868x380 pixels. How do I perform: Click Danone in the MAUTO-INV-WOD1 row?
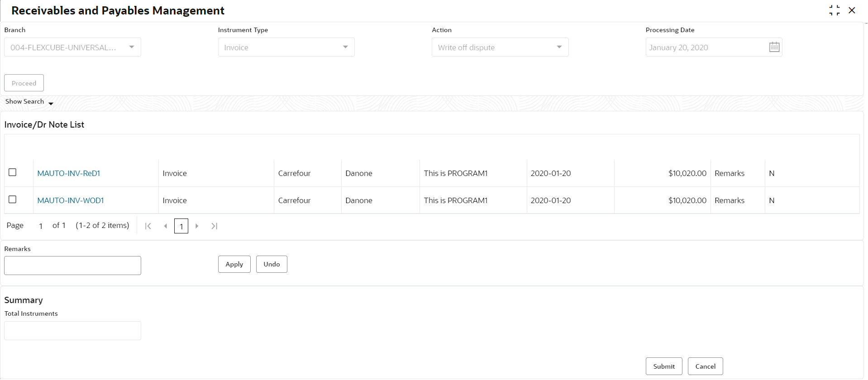pos(359,200)
